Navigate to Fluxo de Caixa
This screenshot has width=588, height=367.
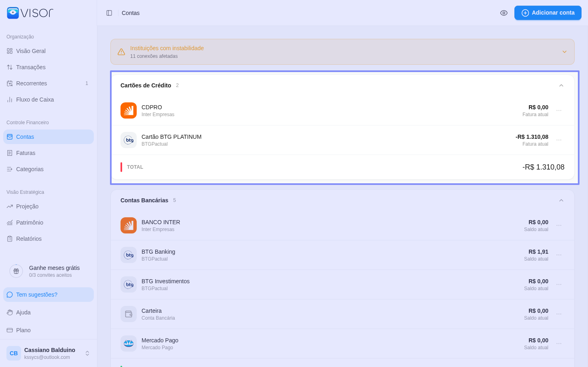[x=35, y=100]
